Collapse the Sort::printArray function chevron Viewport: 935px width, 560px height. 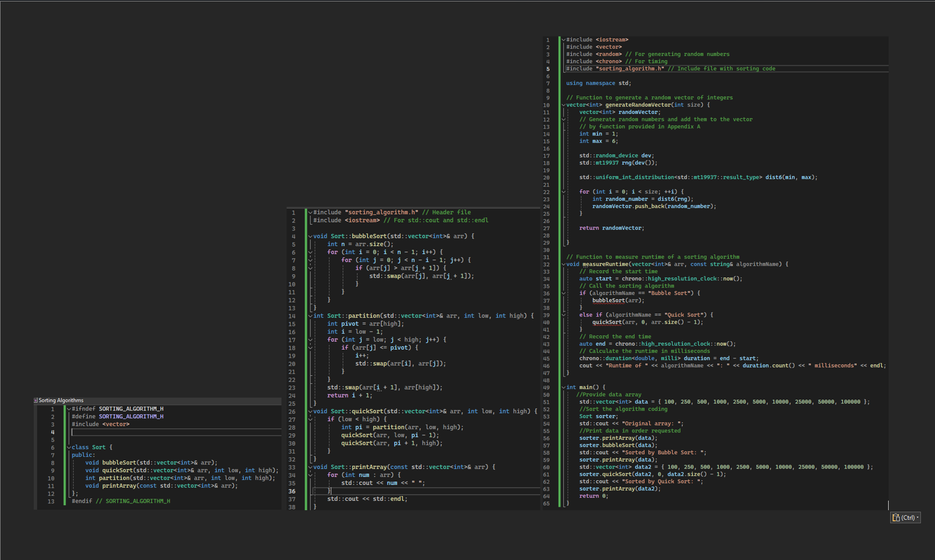[x=310, y=467]
